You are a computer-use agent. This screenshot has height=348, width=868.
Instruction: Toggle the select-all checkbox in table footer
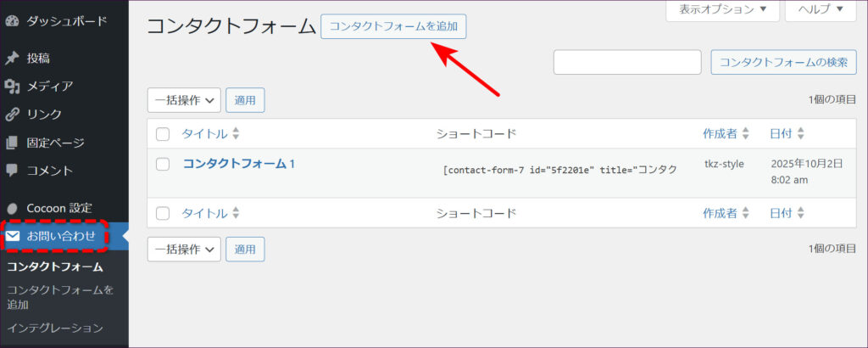163,214
